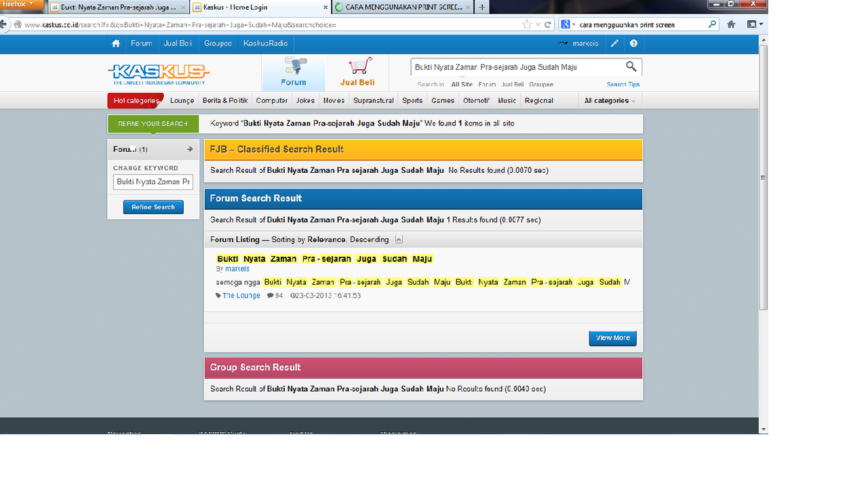The image size is (868, 488).
Task: Search in All Site
Action: pos(462,85)
